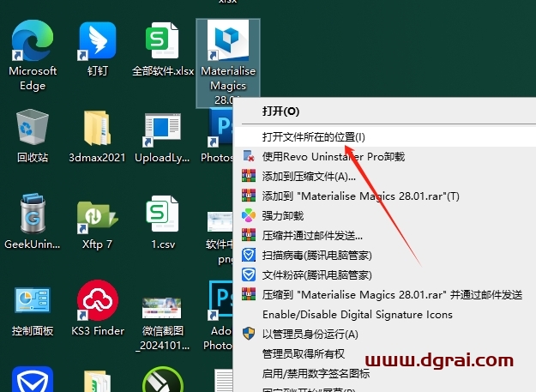
Task: Select the 1.csv file icon
Action: pos(162,214)
